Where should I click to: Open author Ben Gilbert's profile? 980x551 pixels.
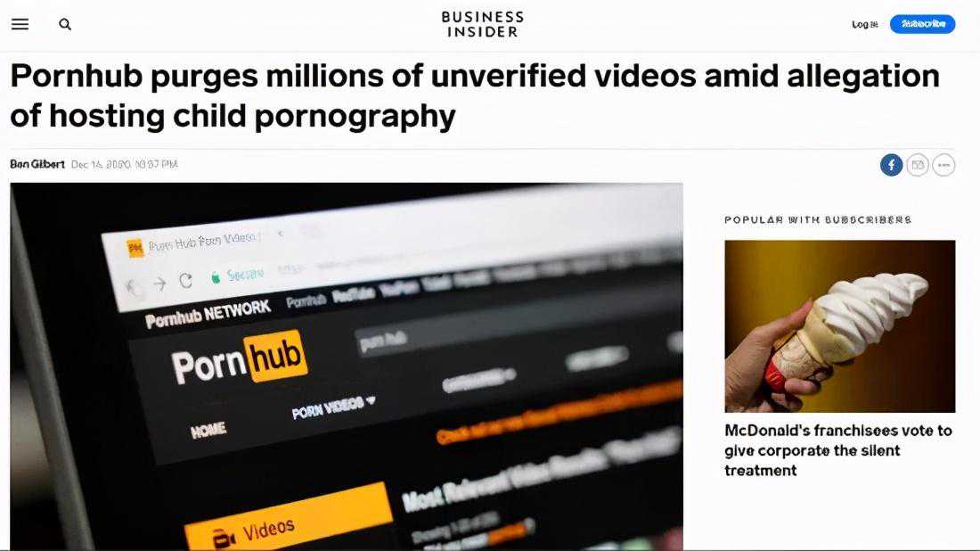click(37, 164)
